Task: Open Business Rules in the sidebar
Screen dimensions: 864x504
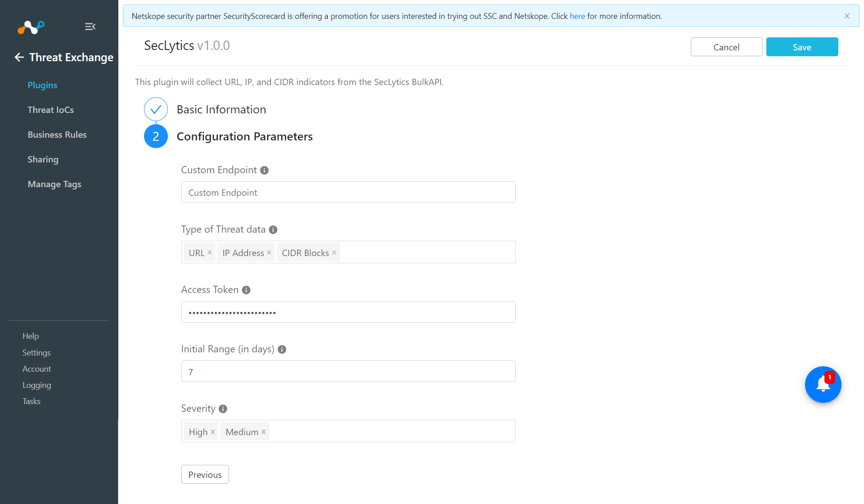Action: pyautogui.click(x=57, y=135)
